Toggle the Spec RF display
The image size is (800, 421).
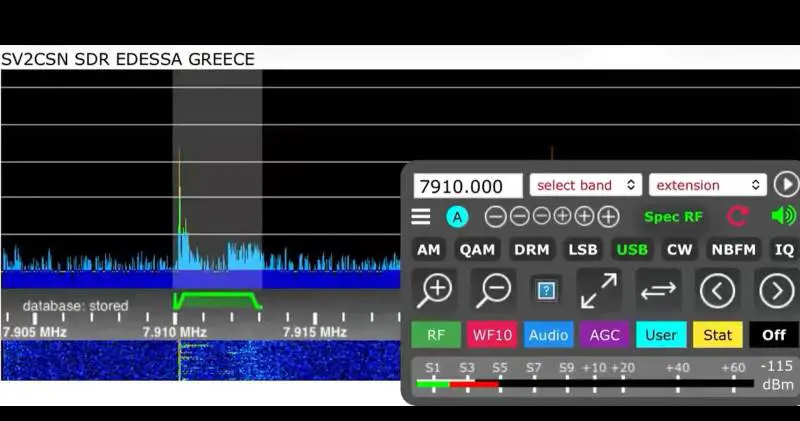coord(673,216)
